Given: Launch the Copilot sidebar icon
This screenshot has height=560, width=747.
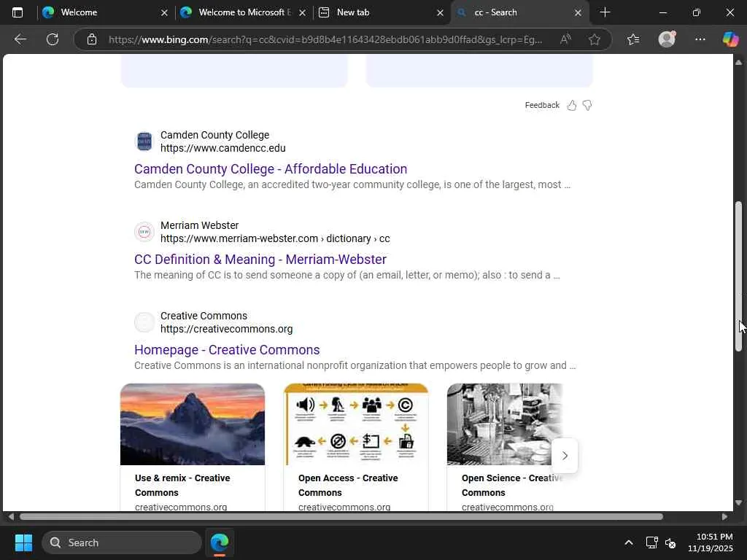Looking at the screenshot, I should coord(730,39).
